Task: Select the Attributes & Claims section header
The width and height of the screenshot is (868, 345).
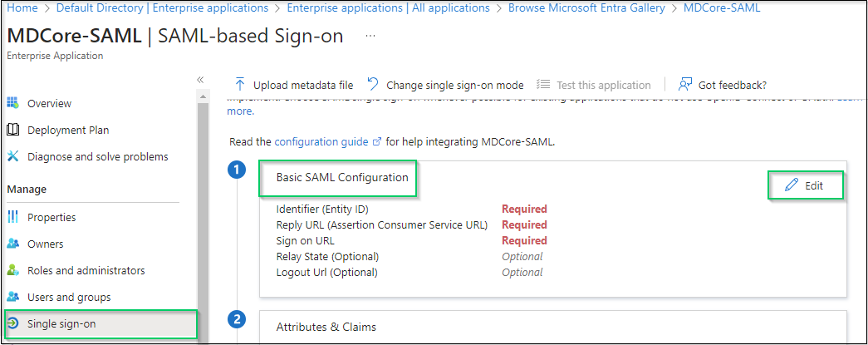Action: [x=326, y=327]
